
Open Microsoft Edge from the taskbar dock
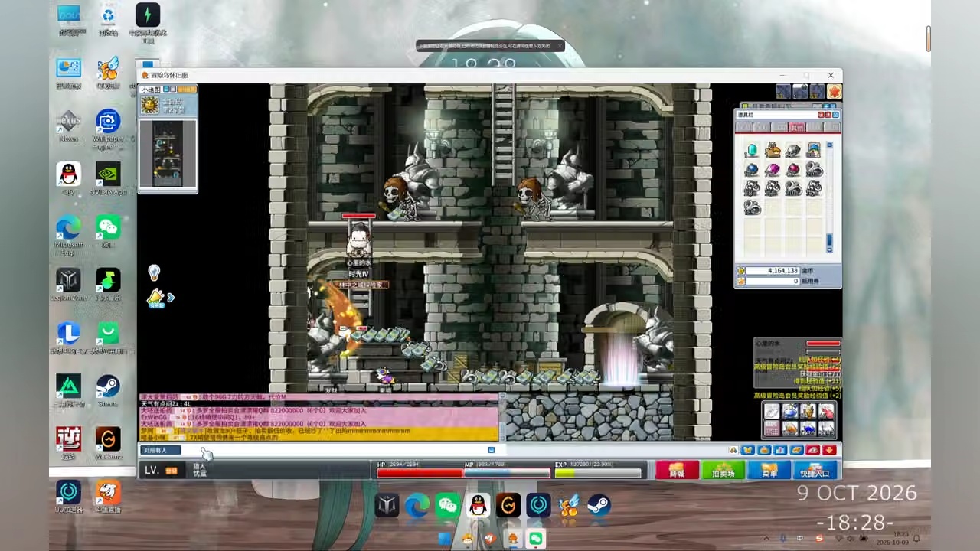point(417,505)
